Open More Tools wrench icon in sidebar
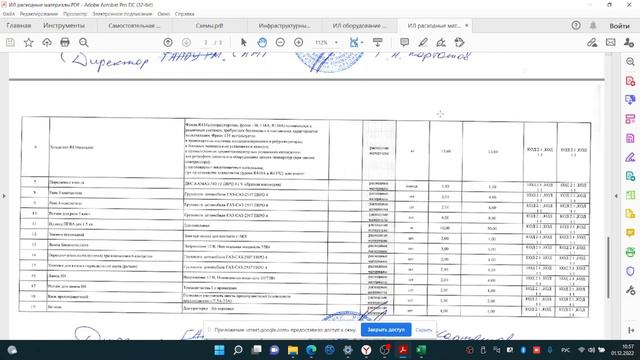This screenshot has width=640, height=360. (x=630, y=290)
